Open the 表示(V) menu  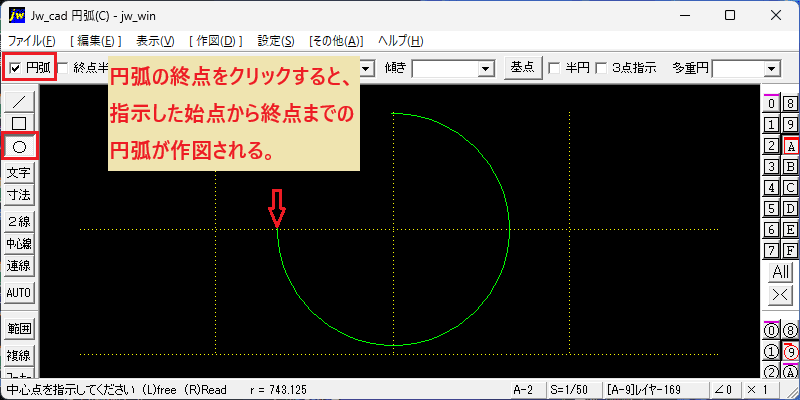tap(155, 41)
